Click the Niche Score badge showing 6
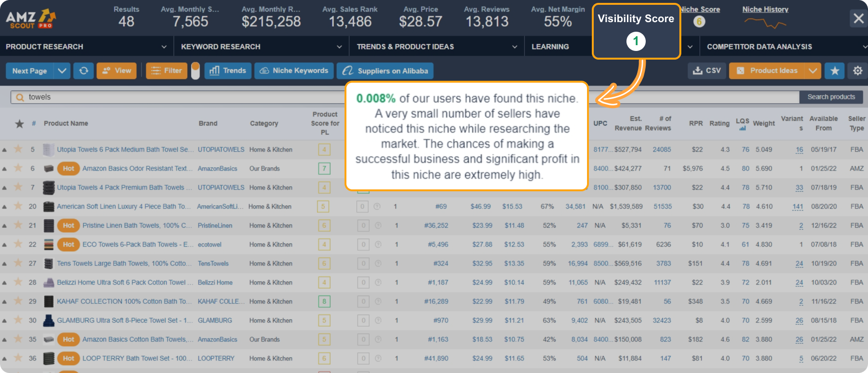 coord(699,22)
